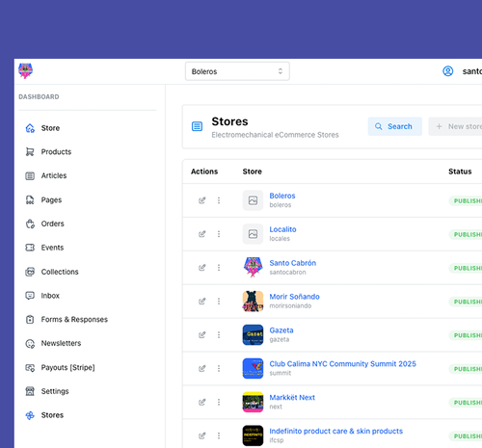482x448 pixels.
Task: Click the New store button
Action: pyautogui.click(x=455, y=126)
